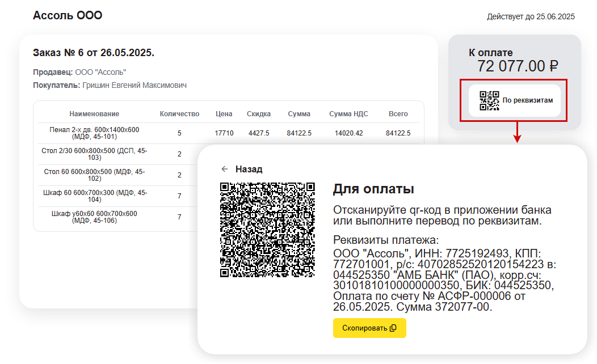
Task: Click the Шкаф 60 600x700x300 row name
Action: (x=94, y=196)
